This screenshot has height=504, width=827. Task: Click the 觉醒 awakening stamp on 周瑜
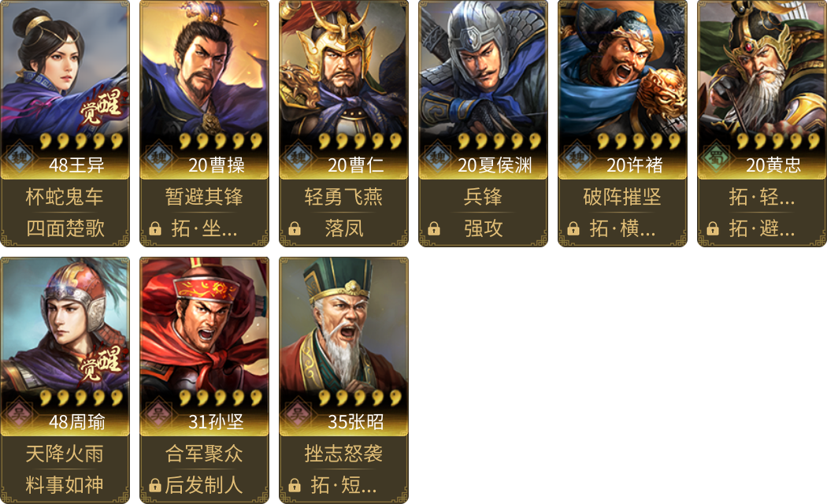pyautogui.click(x=101, y=363)
